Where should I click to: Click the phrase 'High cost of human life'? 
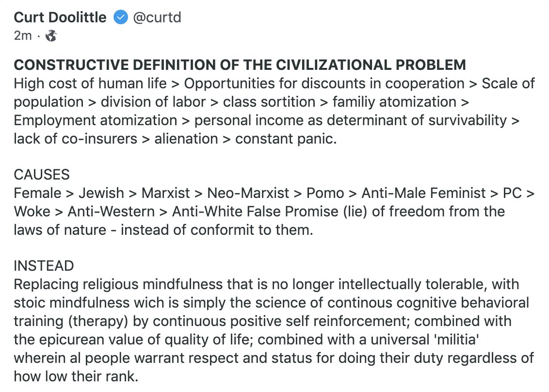90,83
